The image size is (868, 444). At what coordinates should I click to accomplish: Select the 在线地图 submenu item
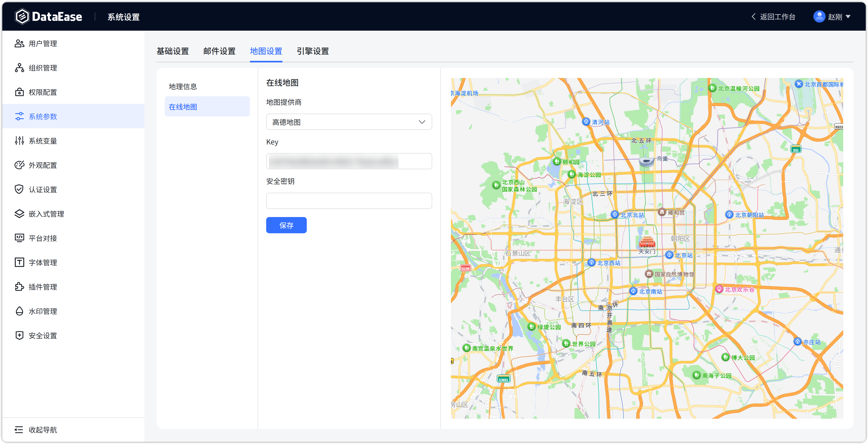point(207,107)
